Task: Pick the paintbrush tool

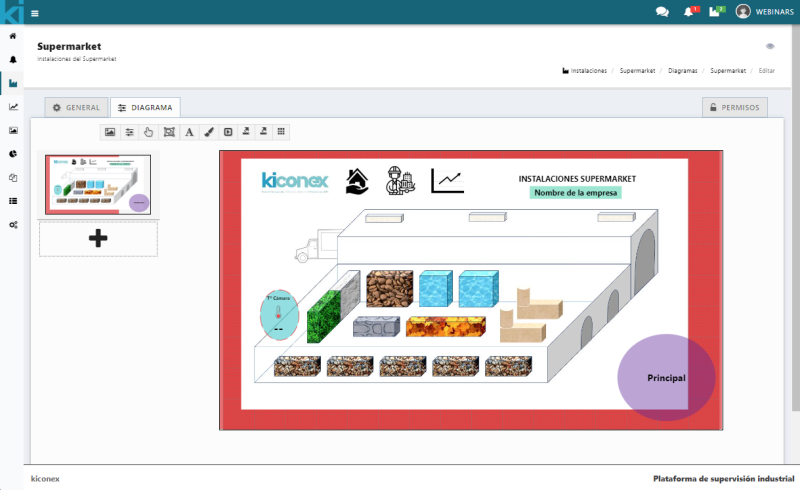Action: tap(208, 132)
